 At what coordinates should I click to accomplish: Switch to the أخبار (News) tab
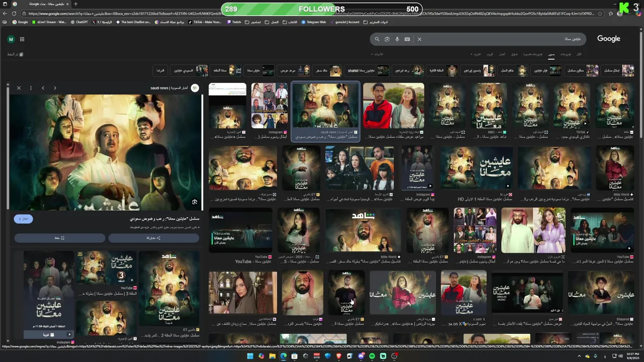point(502,54)
